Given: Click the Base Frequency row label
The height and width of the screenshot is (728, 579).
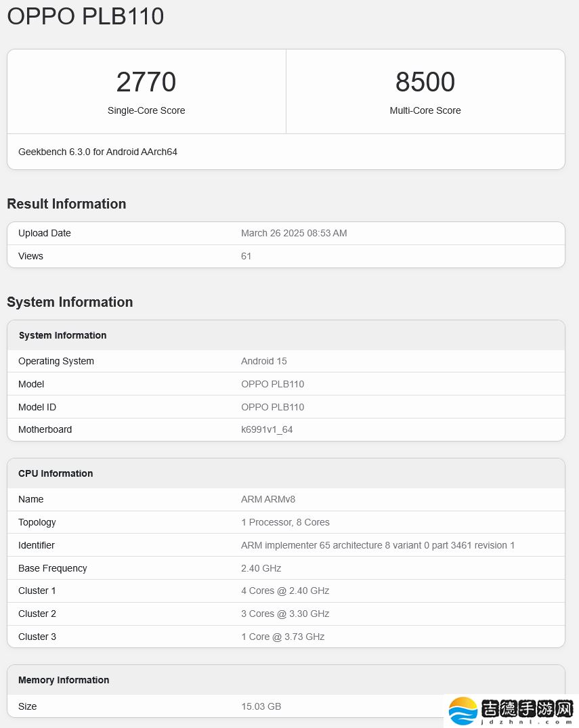Looking at the screenshot, I should pyautogui.click(x=52, y=568).
